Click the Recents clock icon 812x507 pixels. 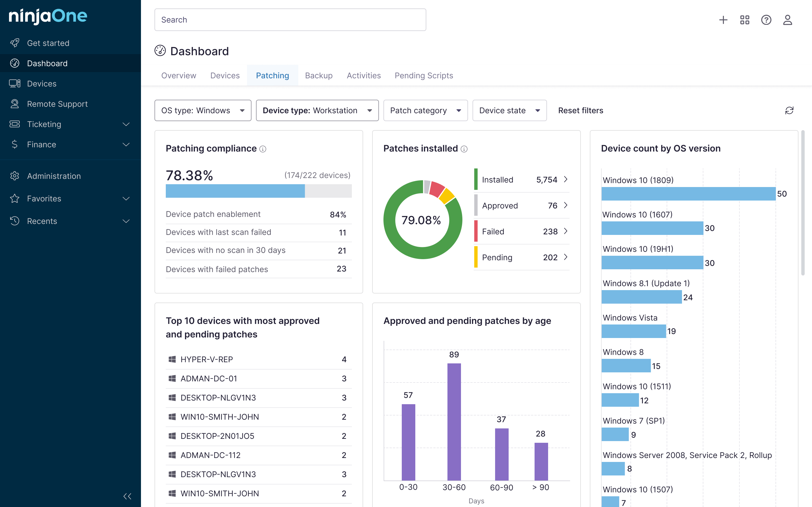pyautogui.click(x=15, y=221)
